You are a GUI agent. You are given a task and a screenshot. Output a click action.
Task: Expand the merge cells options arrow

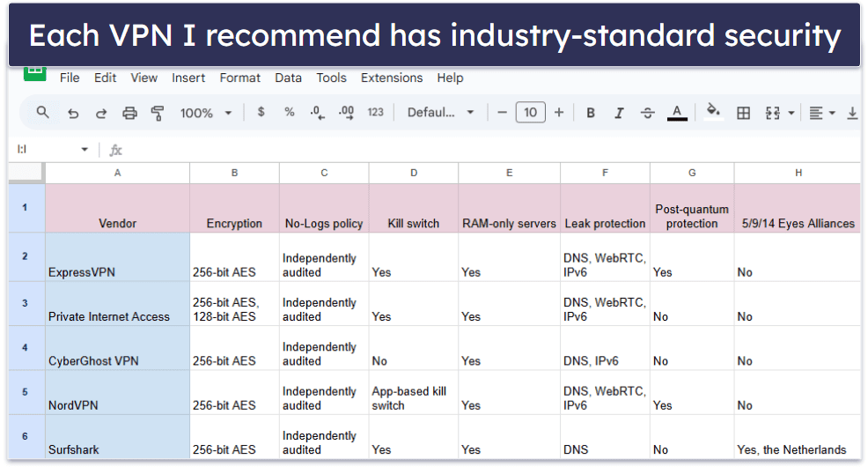791,113
